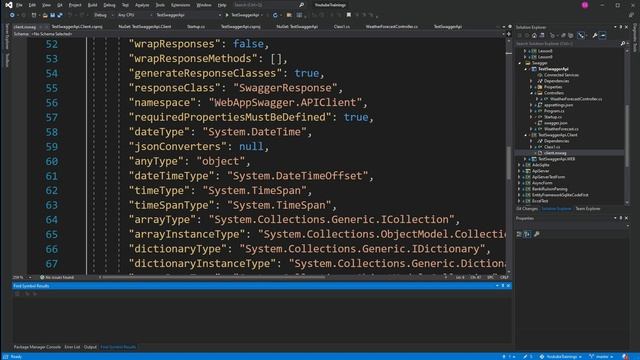Click the Visual Studio logo icon

(9, 5)
